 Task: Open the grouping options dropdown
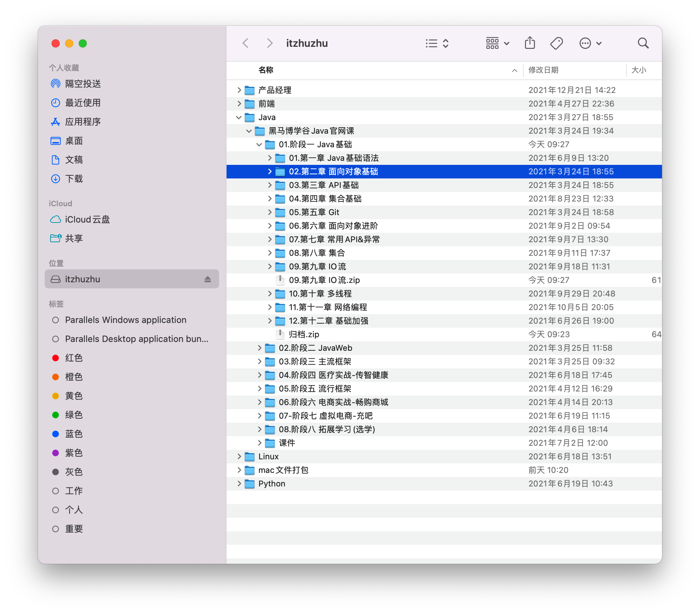tap(497, 43)
